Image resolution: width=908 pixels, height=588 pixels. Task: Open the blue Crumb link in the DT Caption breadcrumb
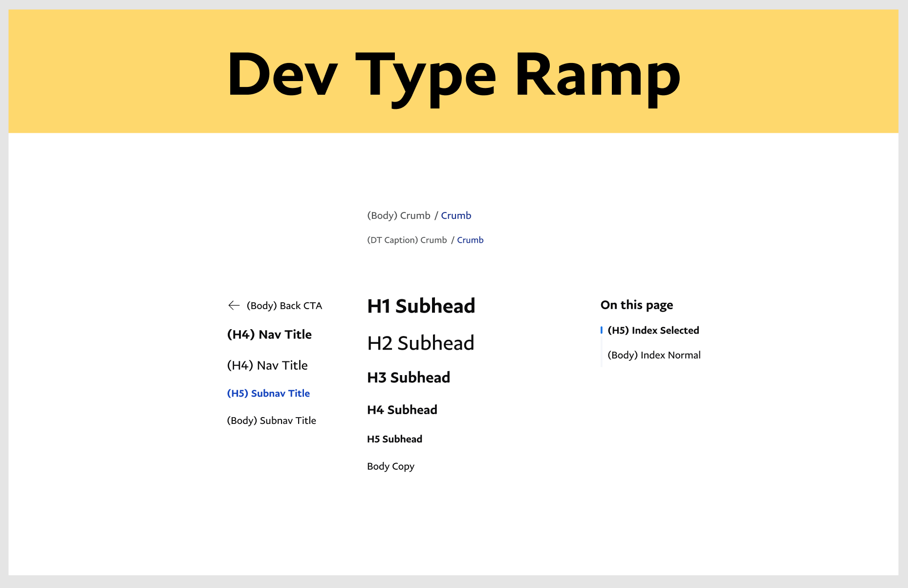coord(470,240)
